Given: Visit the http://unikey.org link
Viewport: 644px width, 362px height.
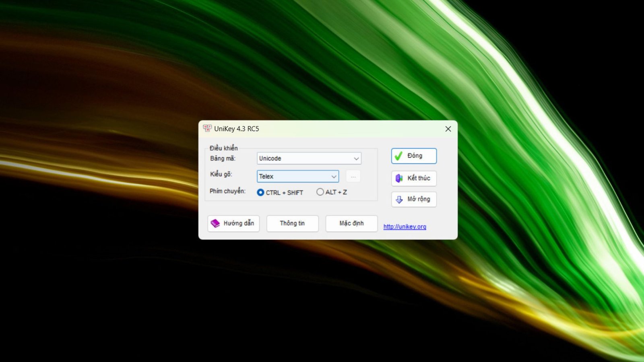Looking at the screenshot, I should click(405, 227).
